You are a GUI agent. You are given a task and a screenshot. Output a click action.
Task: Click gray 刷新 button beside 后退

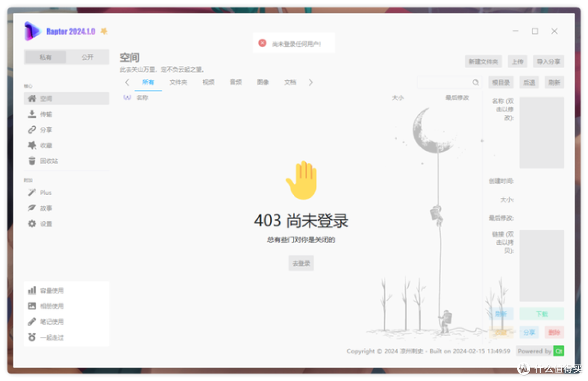(x=554, y=83)
